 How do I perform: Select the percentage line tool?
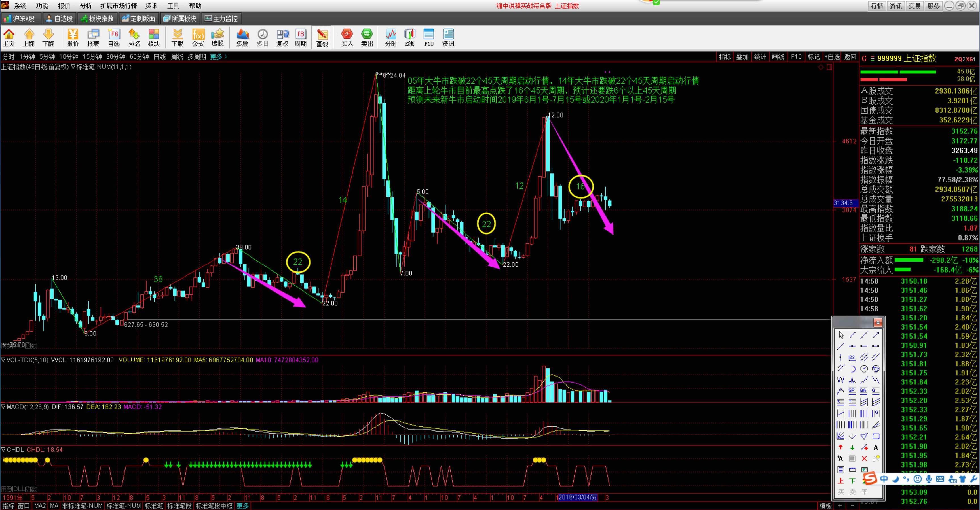pyautogui.click(x=841, y=402)
